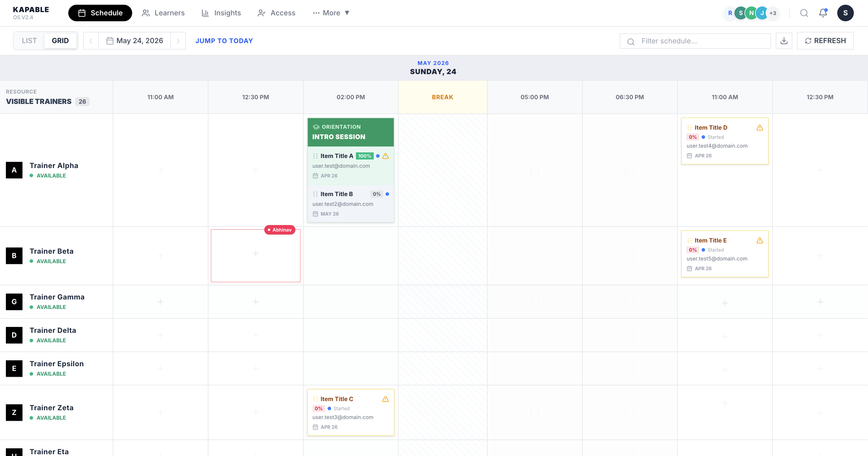Click the 05:00 PM column header
Screen dimensions: 868x456
point(535,97)
